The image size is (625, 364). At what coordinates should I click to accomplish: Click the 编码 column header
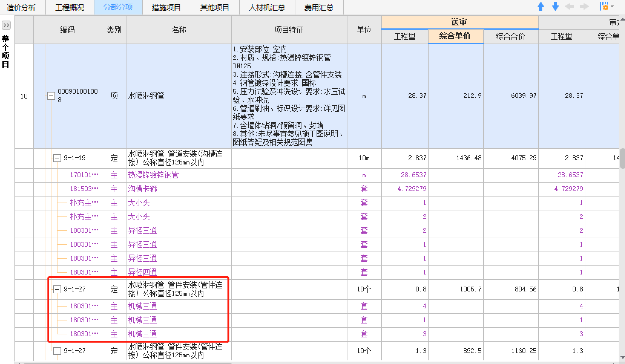[67, 30]
